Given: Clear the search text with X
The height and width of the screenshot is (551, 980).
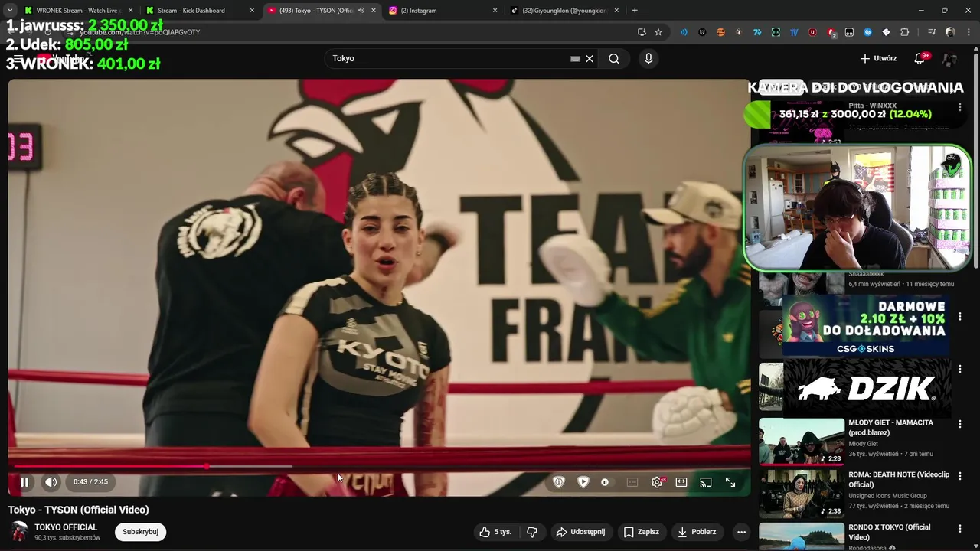Looking at the screenshot, I should pos(590,59).
